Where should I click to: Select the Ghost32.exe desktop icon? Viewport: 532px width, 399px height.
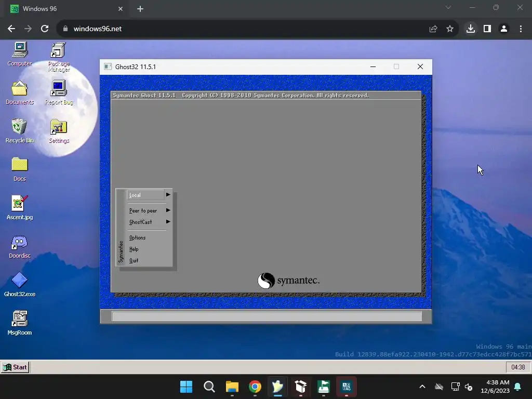[x=20, y=285]
